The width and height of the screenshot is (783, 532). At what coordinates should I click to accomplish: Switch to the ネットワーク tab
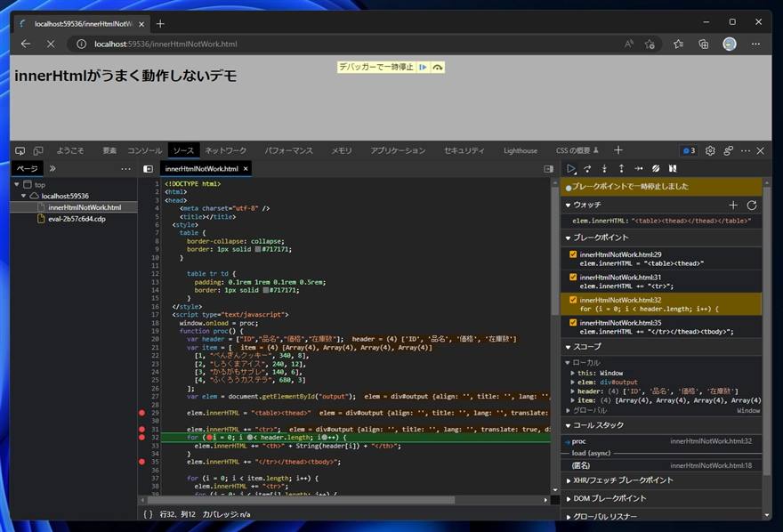tap(226, 150)
